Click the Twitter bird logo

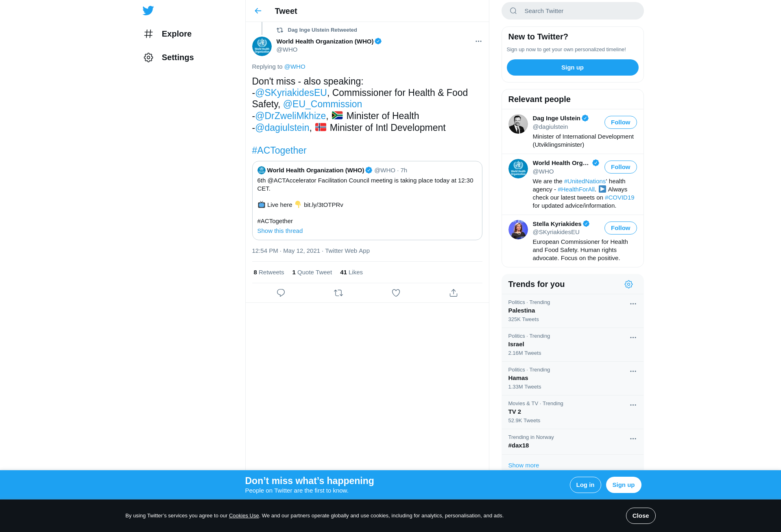[148, 11]
